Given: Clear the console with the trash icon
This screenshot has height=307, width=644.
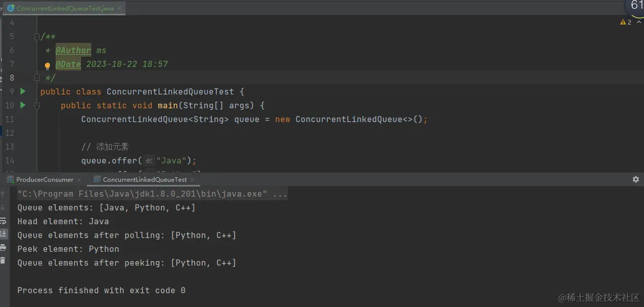Looking at the screenshot, I should pyautogui.click(x=3, y=261).
